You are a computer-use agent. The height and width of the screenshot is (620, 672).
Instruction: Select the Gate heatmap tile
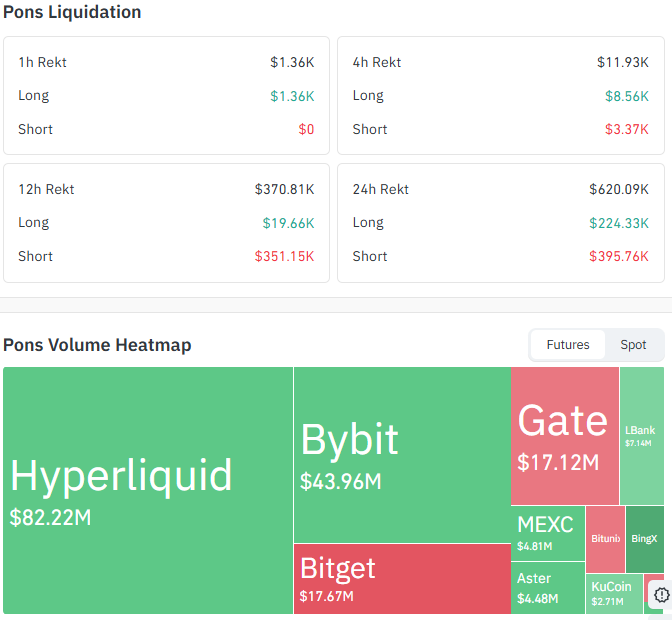click(x=565, y=435)
